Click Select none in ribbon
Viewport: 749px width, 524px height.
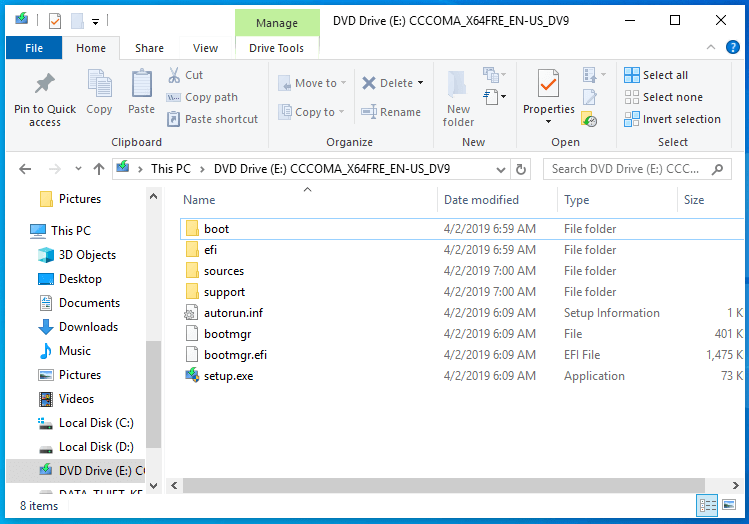(663, 97)
